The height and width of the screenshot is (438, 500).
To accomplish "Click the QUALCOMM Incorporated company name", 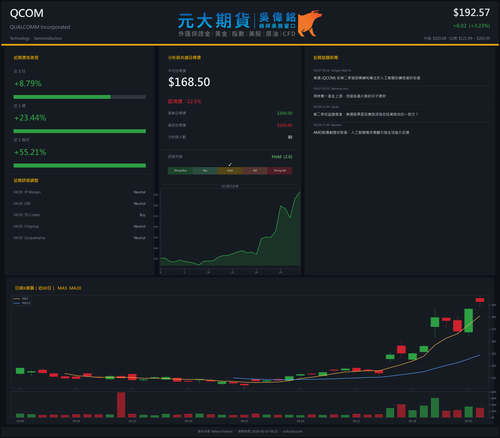I will (40, 27).
